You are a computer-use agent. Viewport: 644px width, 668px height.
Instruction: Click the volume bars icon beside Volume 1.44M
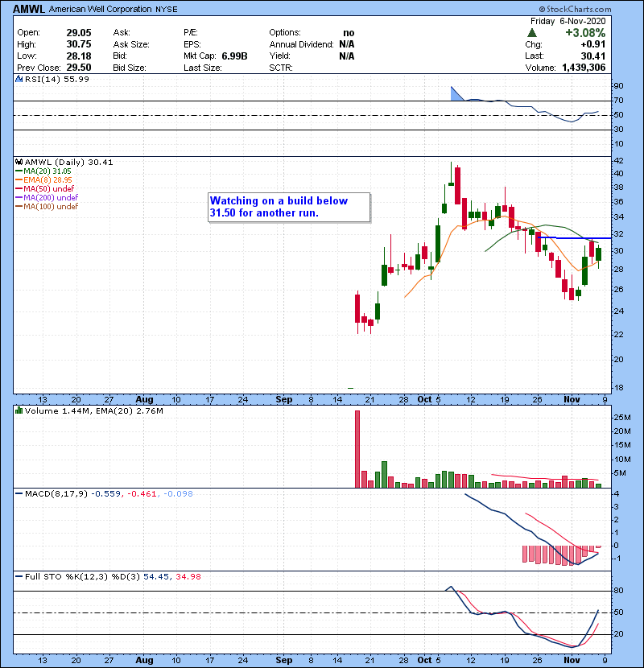coord(19,410)
